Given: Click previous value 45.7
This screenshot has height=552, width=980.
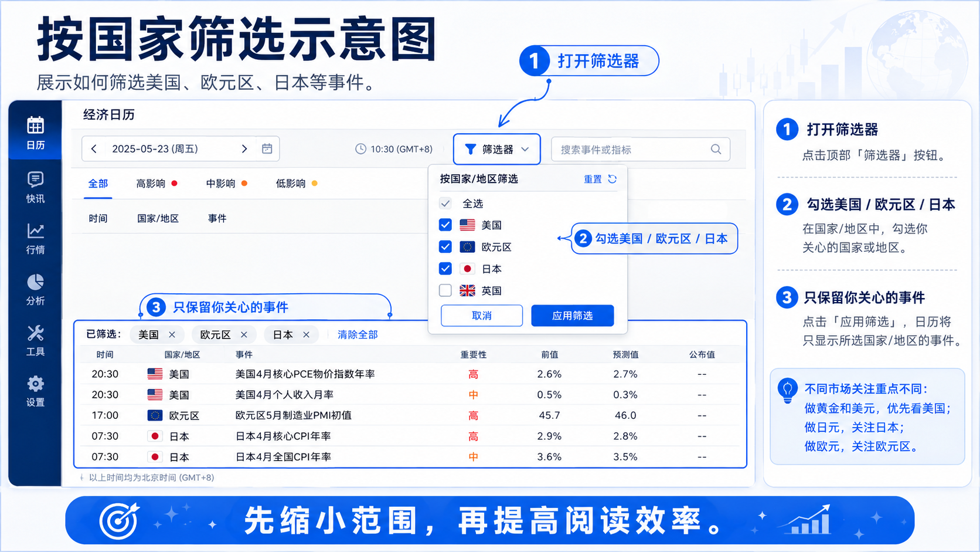Looking at the screenshot, I should 549,415.
